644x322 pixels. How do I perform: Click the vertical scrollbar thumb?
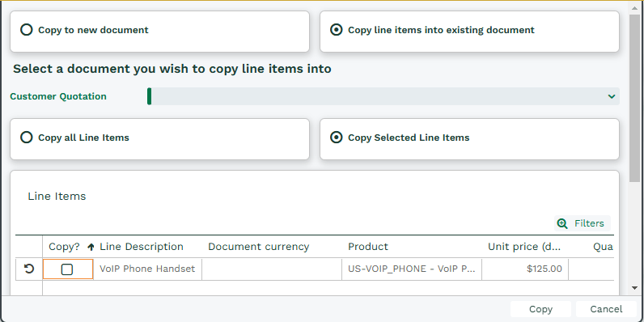pyautogui.click(x=634, y=98)
